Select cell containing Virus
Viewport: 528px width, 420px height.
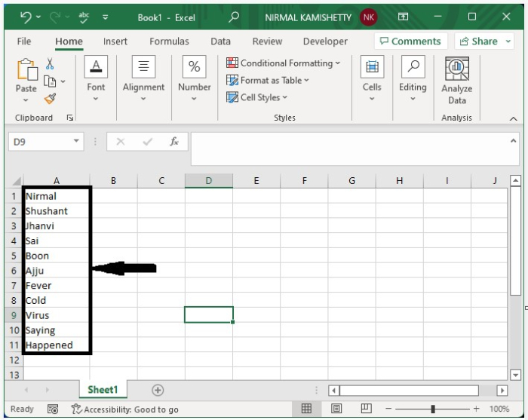[x=56, y=315]
